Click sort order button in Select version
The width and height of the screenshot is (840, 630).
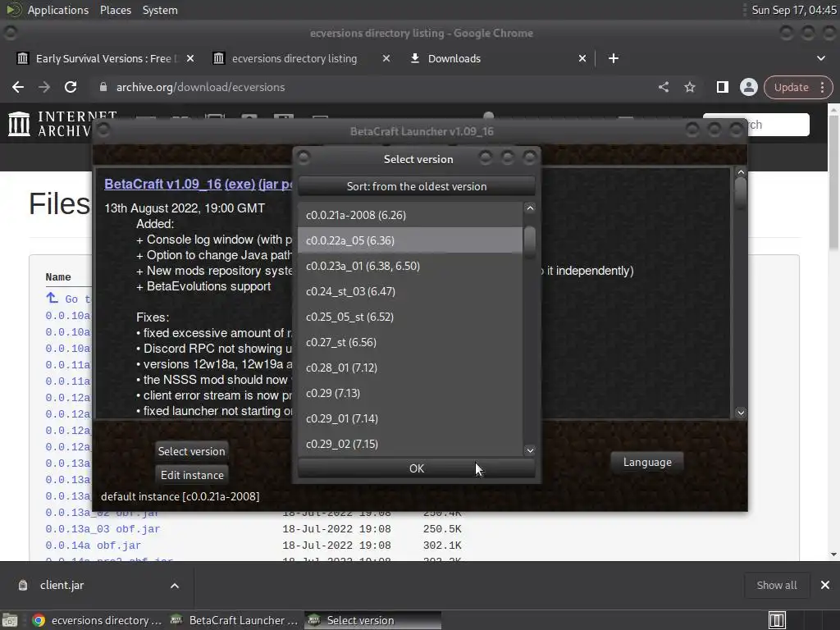(416, 186)
